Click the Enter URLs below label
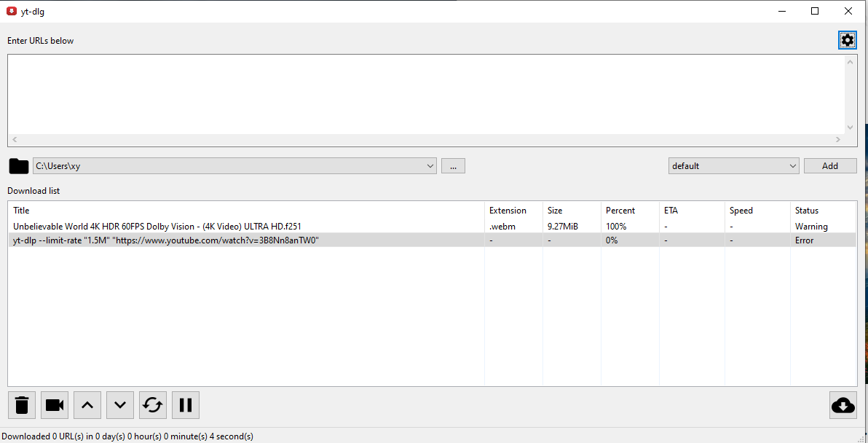Screen dimensions: 868x443 pos(40,40)
